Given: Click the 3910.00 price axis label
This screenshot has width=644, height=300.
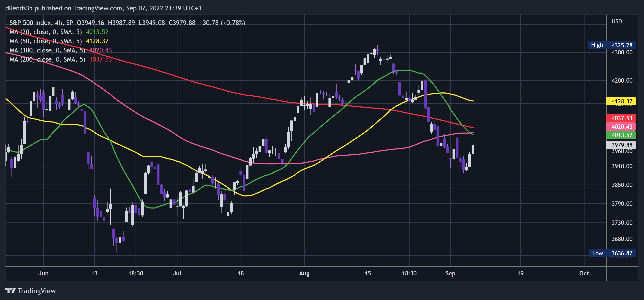Looking at the screenshot, I should tap(622, 166).
